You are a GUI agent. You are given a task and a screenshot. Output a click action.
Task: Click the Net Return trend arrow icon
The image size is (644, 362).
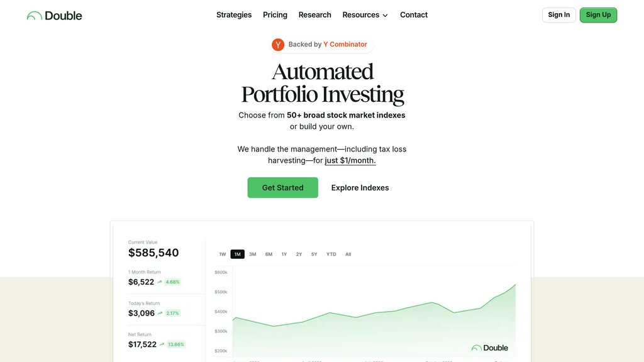[162, 344]
